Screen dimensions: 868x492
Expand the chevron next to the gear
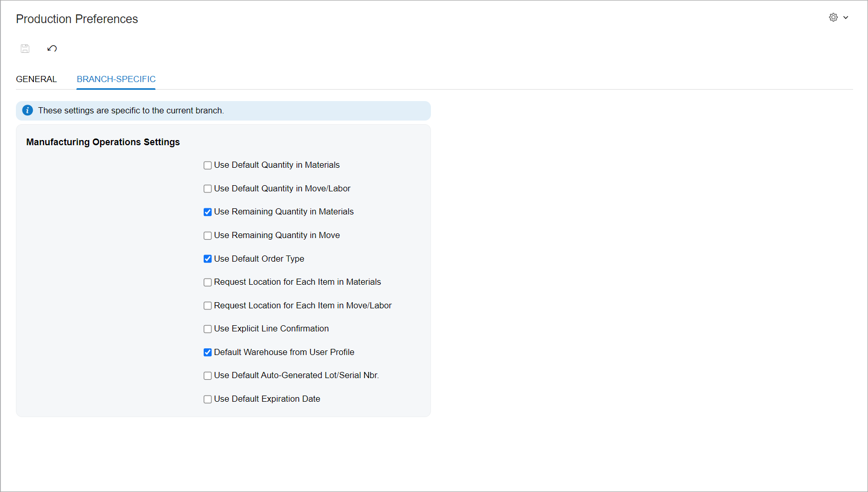845,17
